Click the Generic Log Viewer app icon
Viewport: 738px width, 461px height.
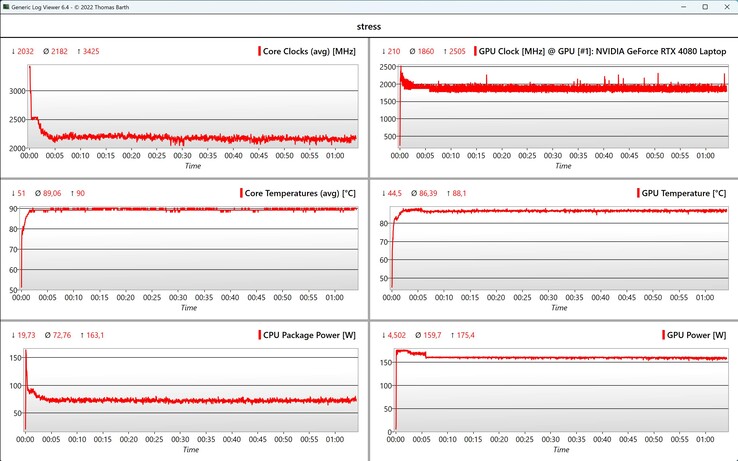click(x=8, y=7)
